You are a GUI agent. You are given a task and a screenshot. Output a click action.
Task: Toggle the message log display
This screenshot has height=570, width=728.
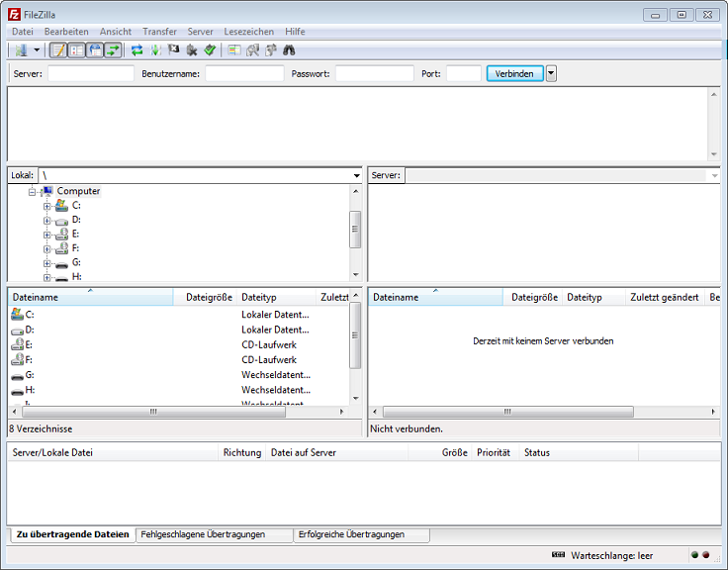(x=58, y=50)
